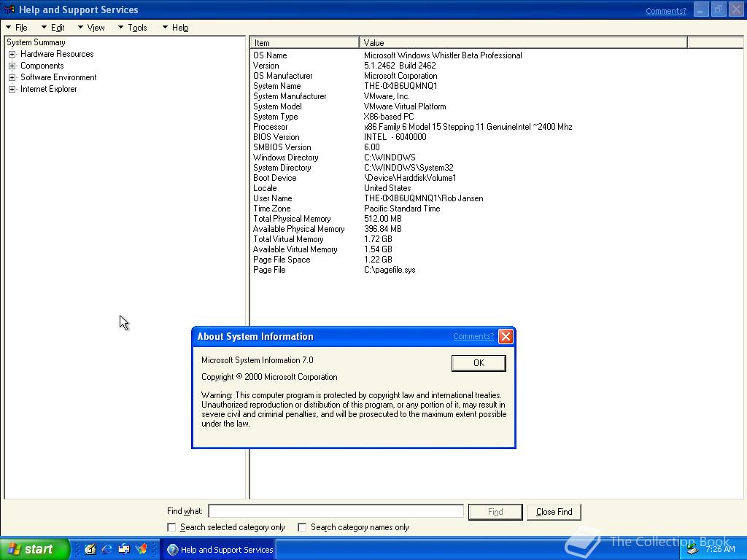Select Hardware Resources tree label
The image size is (747, 560).
coord(57,54)
